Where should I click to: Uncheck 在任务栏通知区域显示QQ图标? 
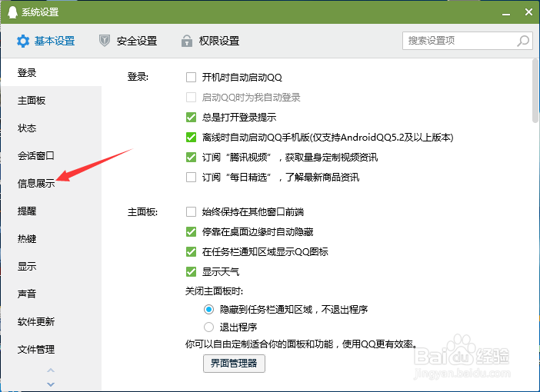point(191,251)
